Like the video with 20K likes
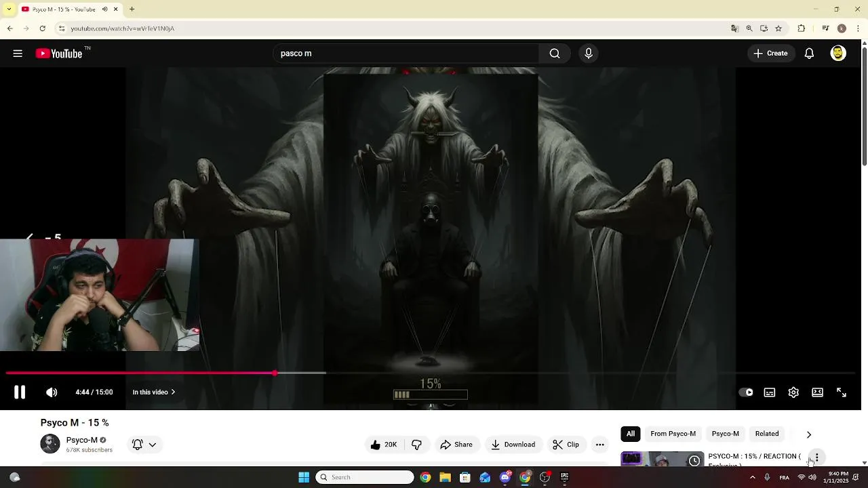Image resolution: width=868 pixels, height=488 pixels. pyautogui.click(x=383, y=445)
